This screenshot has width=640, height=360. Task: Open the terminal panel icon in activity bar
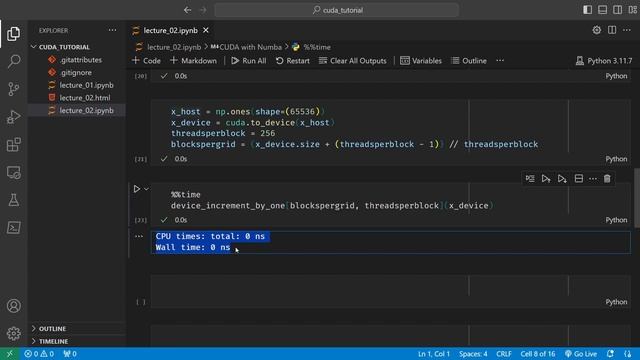[13, 228]
